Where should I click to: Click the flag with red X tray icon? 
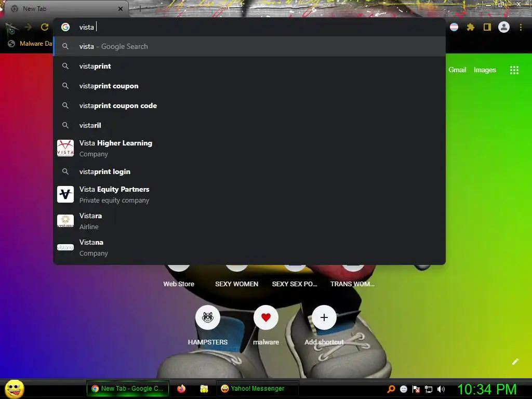(x=416, y=389)
